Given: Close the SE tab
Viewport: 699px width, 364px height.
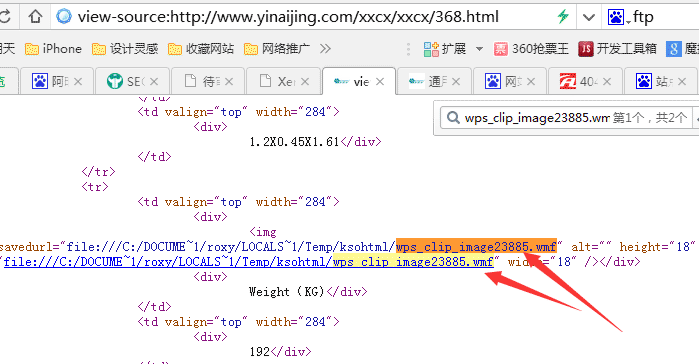Looking at the screenshot, I should [x=154, y=82].
